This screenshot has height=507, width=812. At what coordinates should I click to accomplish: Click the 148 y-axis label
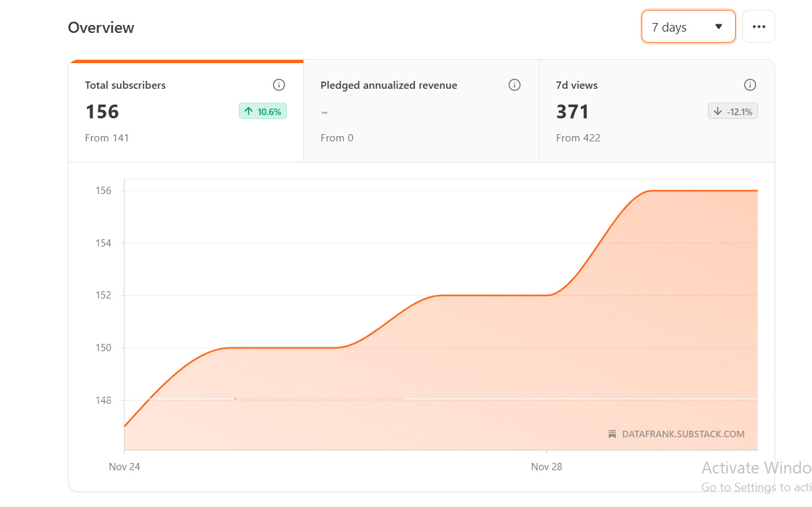pos(103,400)
